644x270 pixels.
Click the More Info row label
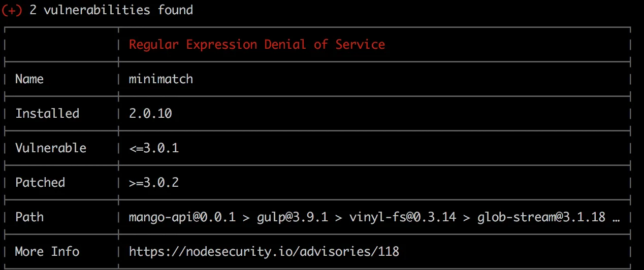click(47, 252)
